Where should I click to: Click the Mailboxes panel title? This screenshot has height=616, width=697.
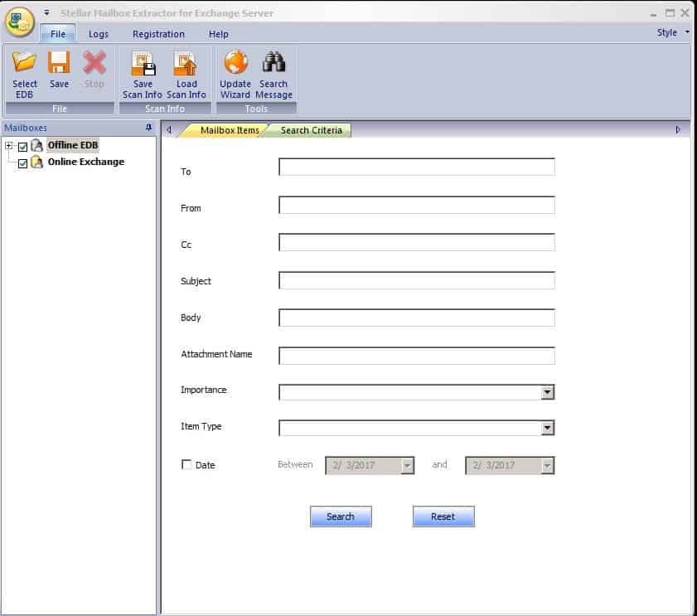click(26, 128)
